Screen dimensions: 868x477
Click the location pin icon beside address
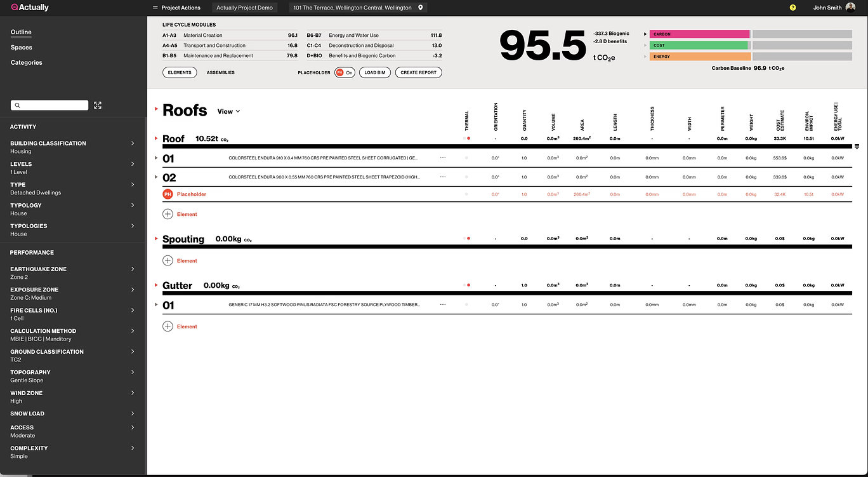pyautogui.click(x=420, y=8)
